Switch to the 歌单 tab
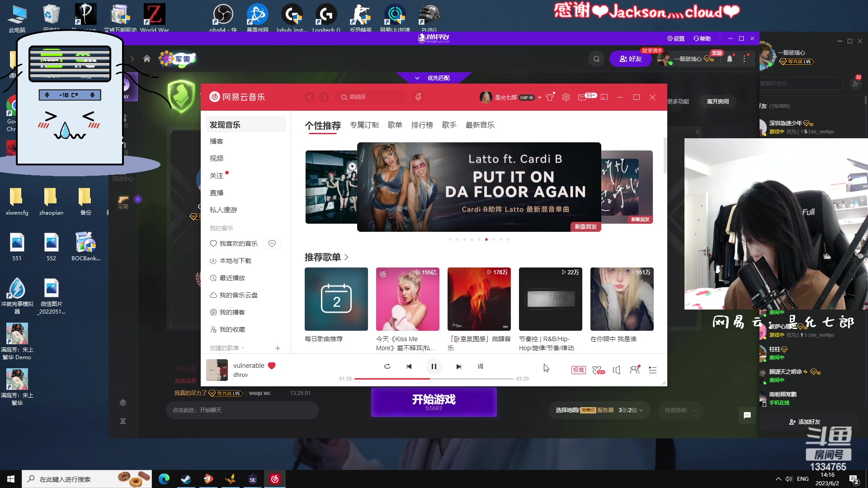This screenshot has width=868, height=488. click(x=395, y=125)
